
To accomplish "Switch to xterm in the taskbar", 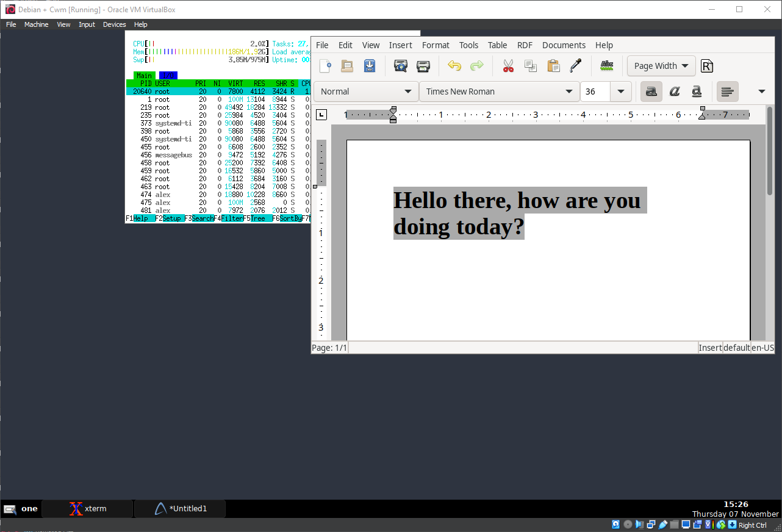I will (87, 508).
